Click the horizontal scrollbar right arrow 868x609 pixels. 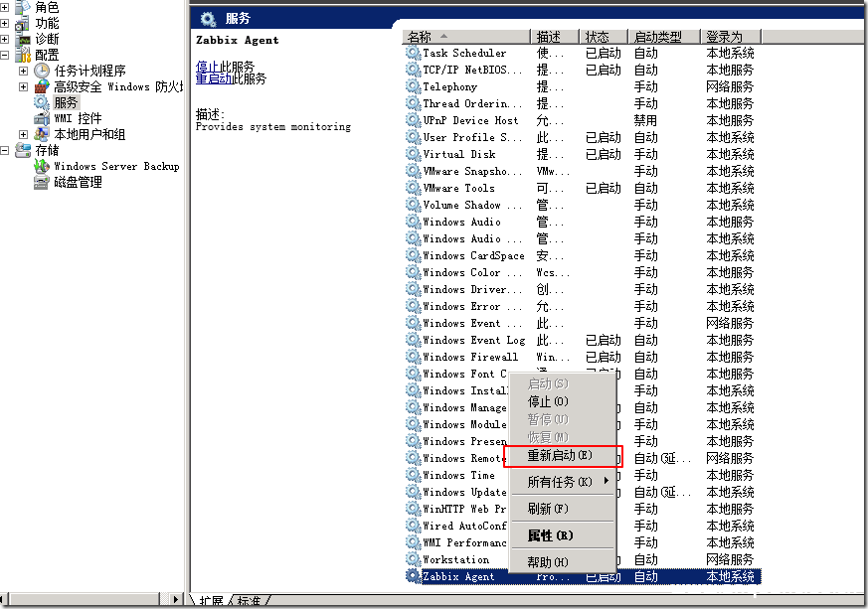coord(176,600)
